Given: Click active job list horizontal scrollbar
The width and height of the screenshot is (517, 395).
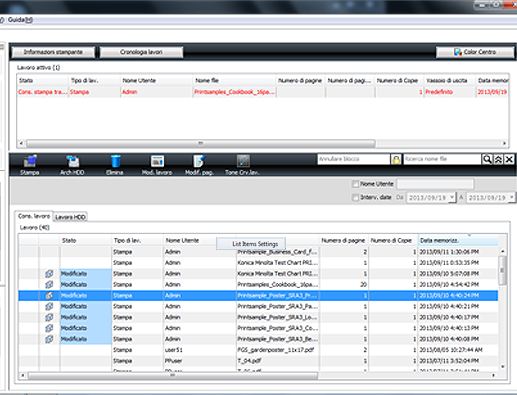Looking at the screenshot, I should tap(201, 143).
